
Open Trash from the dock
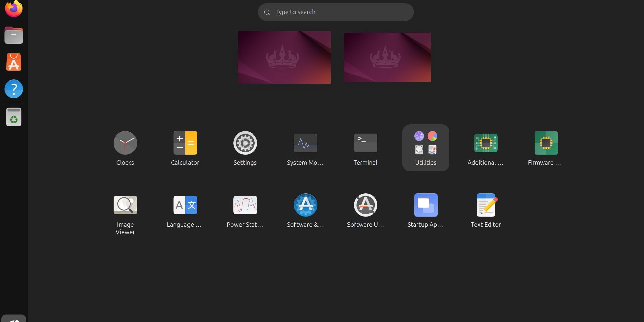pos(14,117)
